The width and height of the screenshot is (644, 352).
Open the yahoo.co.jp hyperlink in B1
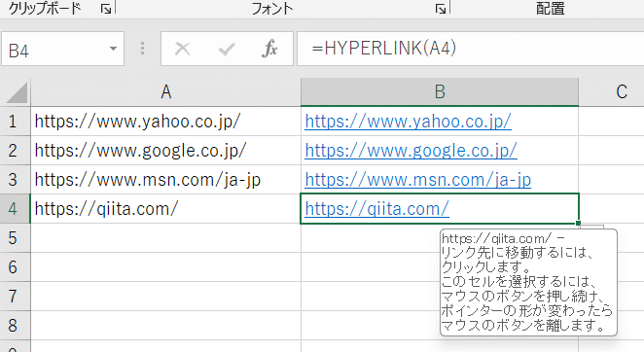tap(408, 122)
